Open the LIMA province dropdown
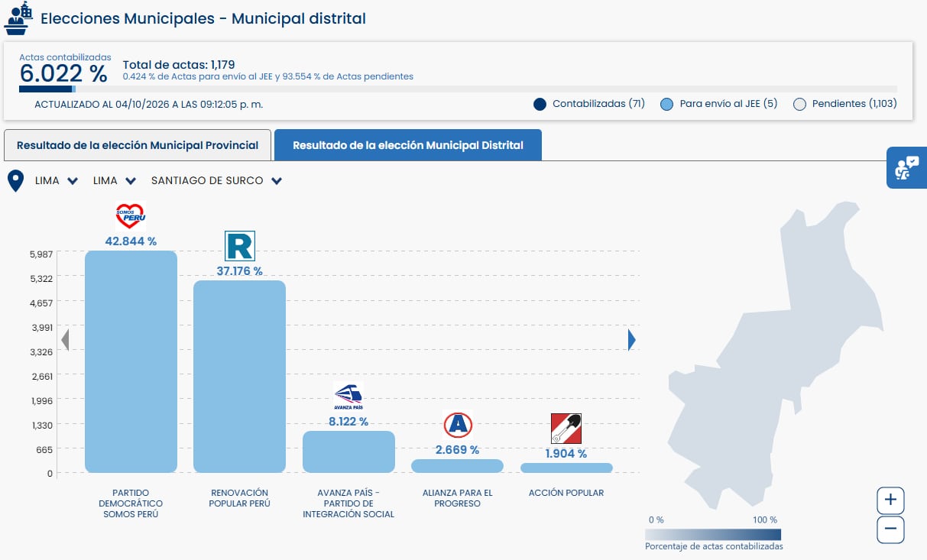Viewport: 927px width, 560px height. click(x=115, y=181)
